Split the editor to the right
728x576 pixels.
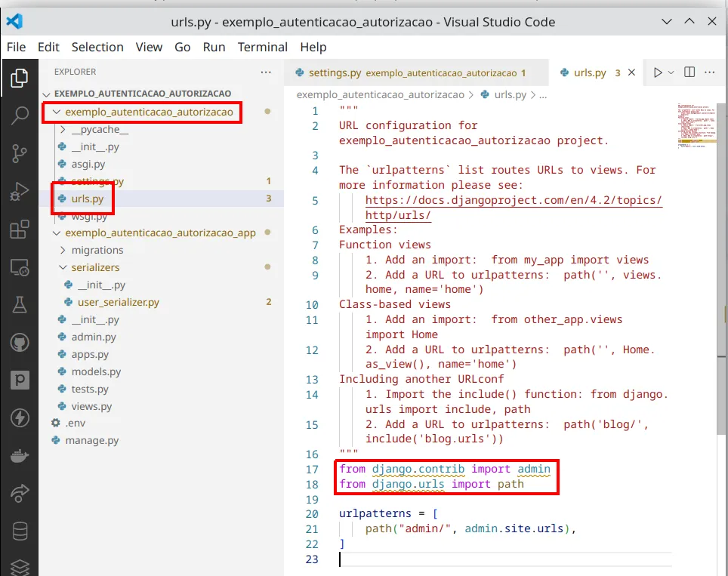pyautogui.click(x=689, y=72)
